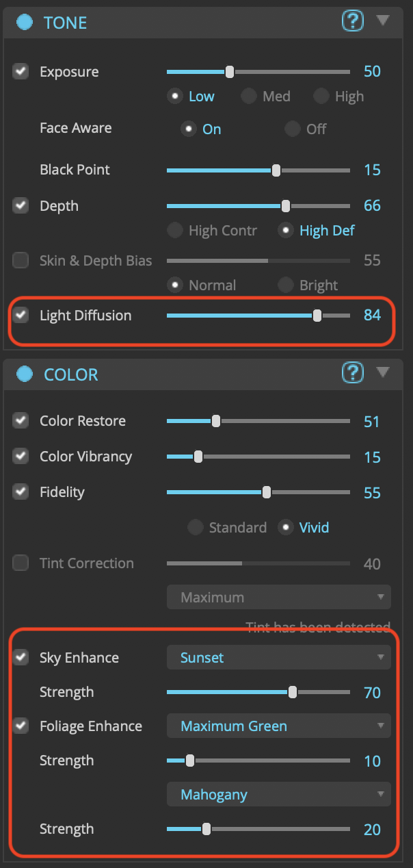413x868 pixels.
Task: Select the Med exposure radio option
Action: 248,97
